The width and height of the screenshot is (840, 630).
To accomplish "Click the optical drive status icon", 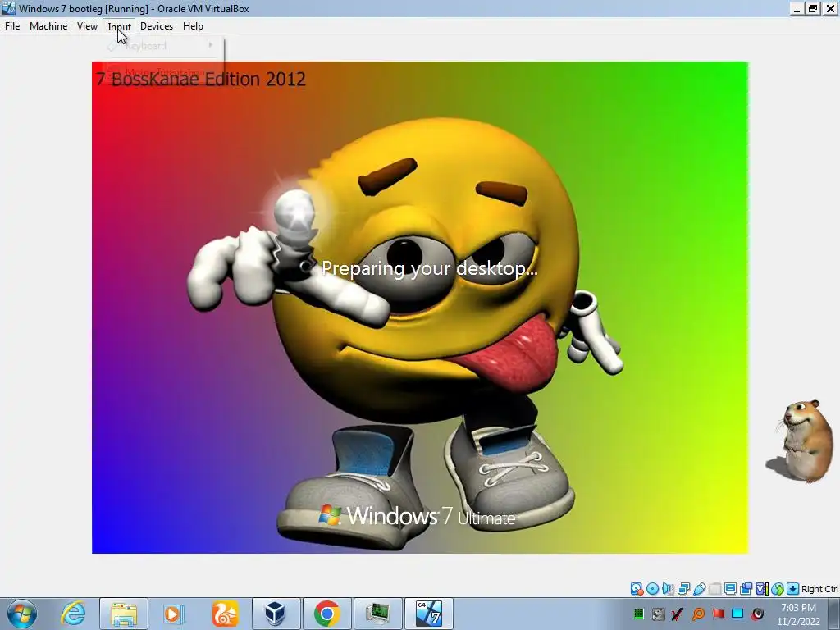I will point(652,589).
